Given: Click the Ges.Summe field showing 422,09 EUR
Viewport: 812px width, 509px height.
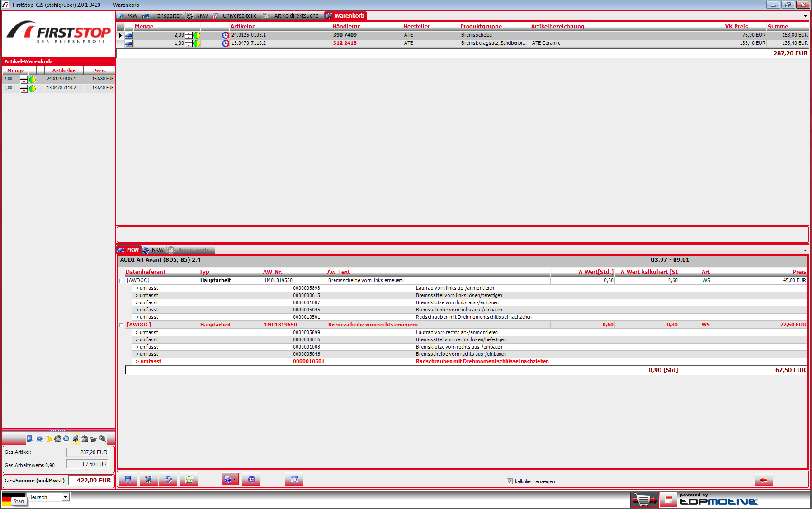Looking at the screenshot, I should pyautogui.click(x=91, y=481).
